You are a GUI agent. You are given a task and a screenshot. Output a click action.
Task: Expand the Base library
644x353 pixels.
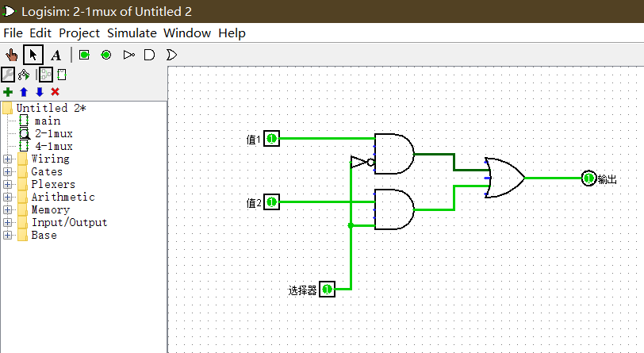click(7, 235)
